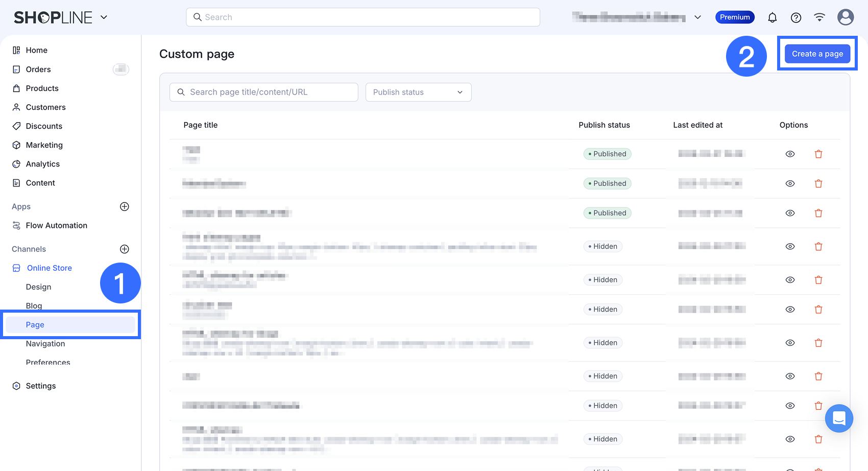Add a sales channel with Channels plus icon
Screen dimensions: 868x471
point(125,249)
